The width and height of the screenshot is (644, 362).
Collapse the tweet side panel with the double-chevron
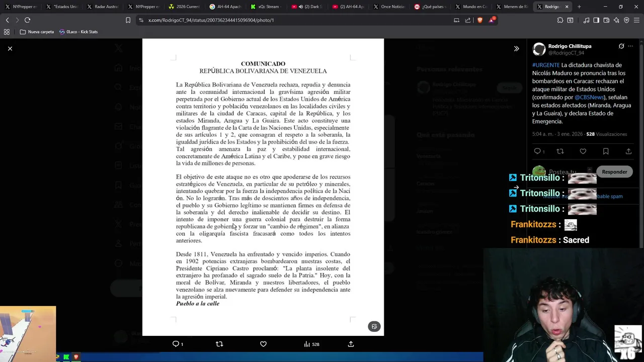coord(516,48)
